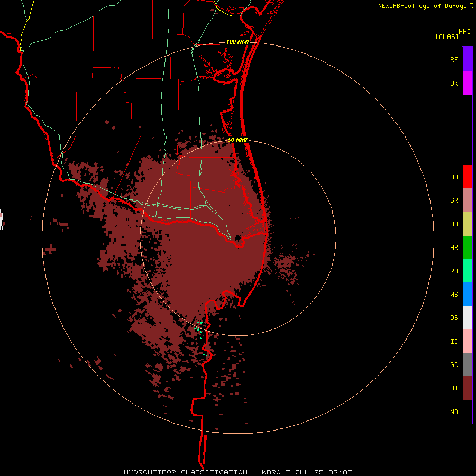
Task: Click the BI legend label
Action: 454,388
